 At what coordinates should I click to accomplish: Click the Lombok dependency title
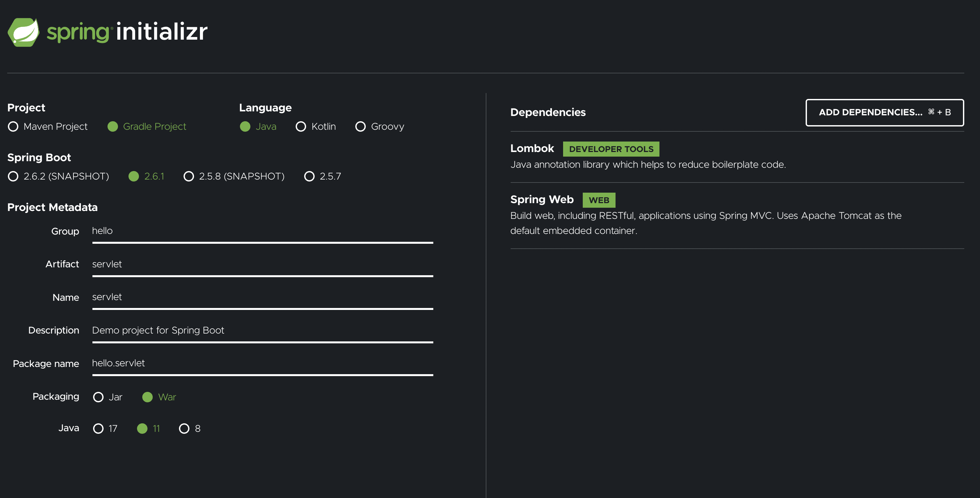[532, 148]
